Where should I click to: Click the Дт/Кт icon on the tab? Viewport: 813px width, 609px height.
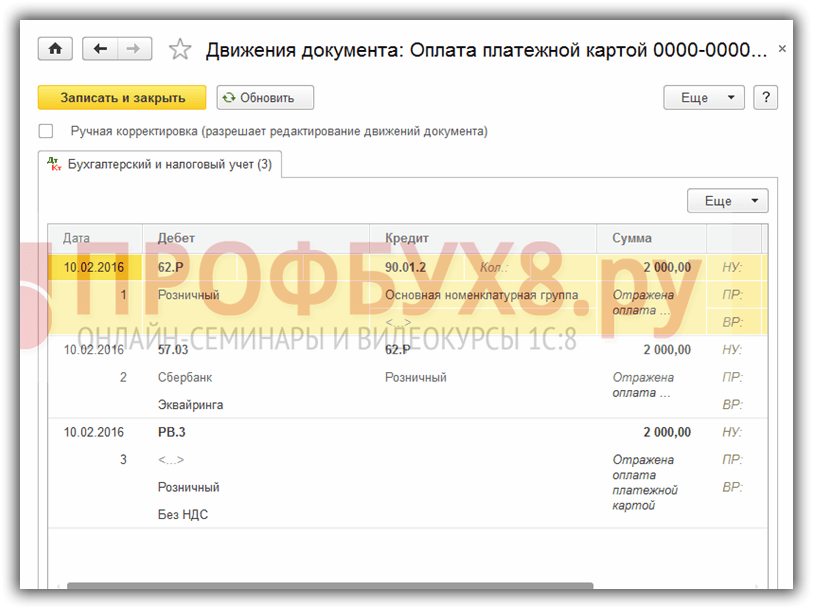click(55, 164)
